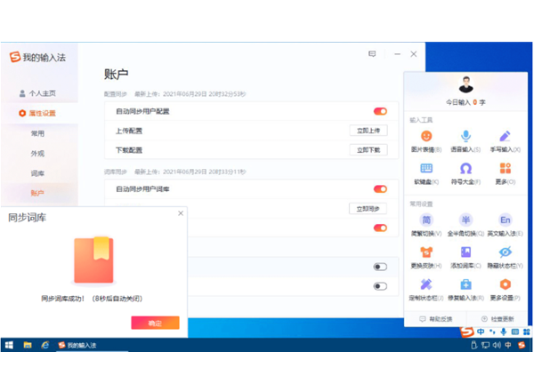
Task: Click the blue 中 on Sogou status bar
Action: (481, 332)
